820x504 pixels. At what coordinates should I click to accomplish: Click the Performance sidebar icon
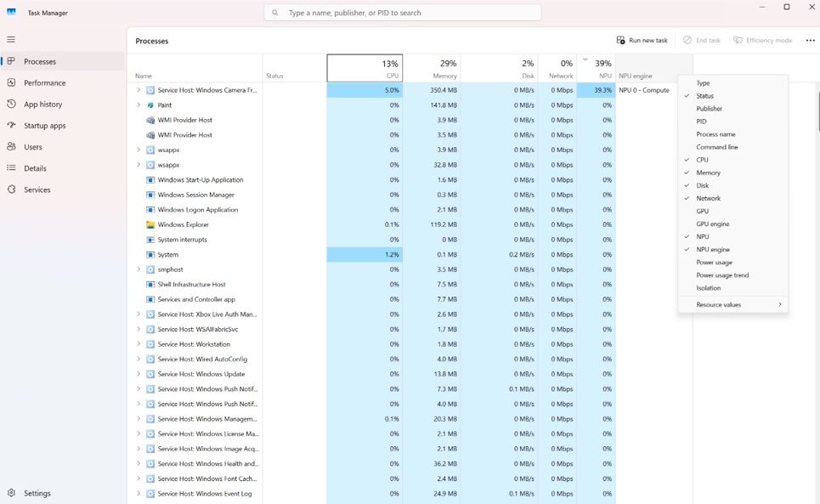tap(11, 82)
